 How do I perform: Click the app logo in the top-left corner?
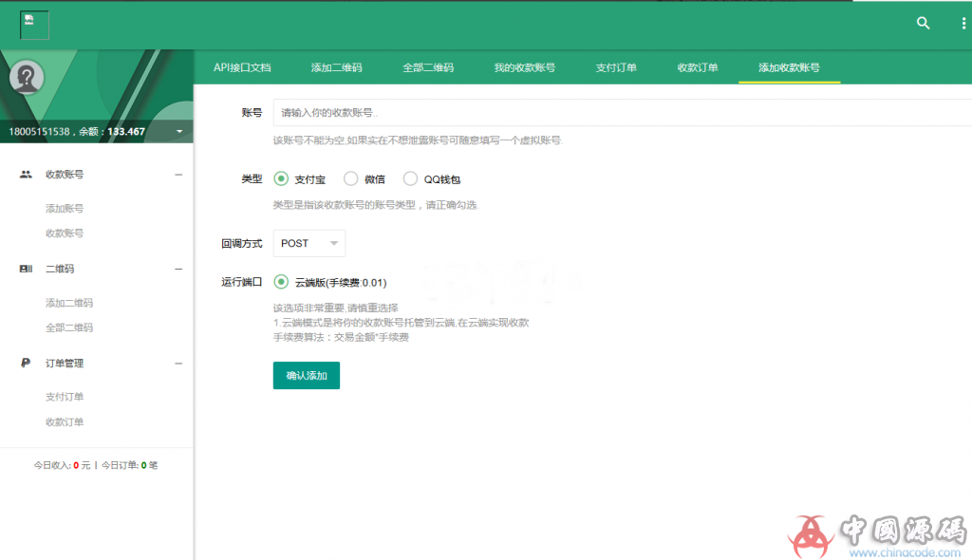pyautogui.click(x=33, y=24)
